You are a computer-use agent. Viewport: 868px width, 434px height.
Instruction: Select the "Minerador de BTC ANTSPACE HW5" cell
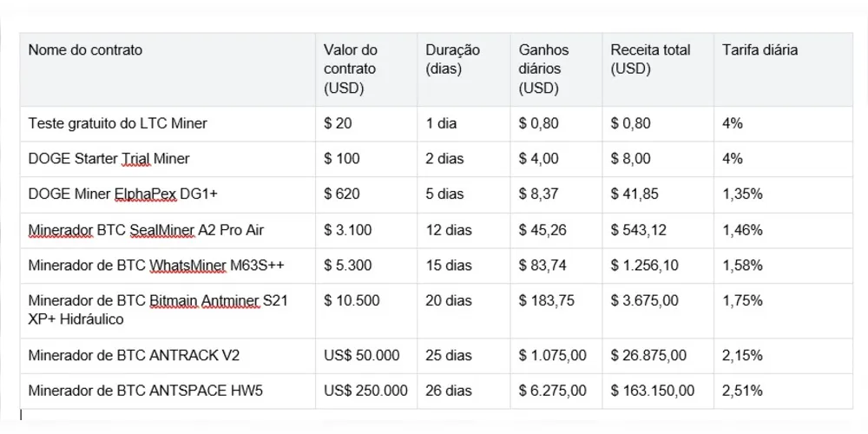[145, 391]
